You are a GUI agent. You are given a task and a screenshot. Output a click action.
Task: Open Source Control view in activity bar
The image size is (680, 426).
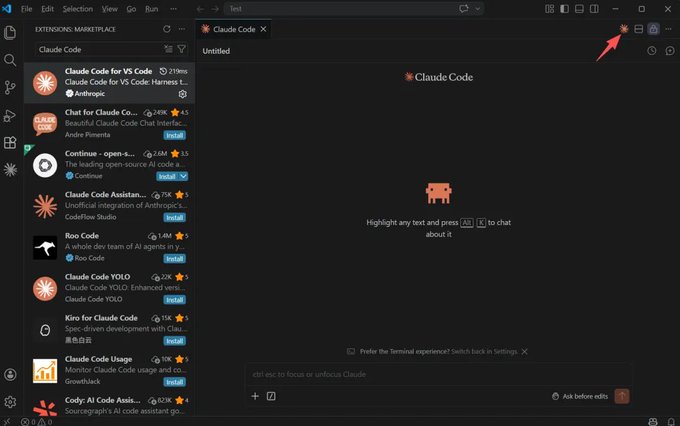[10, 87]
